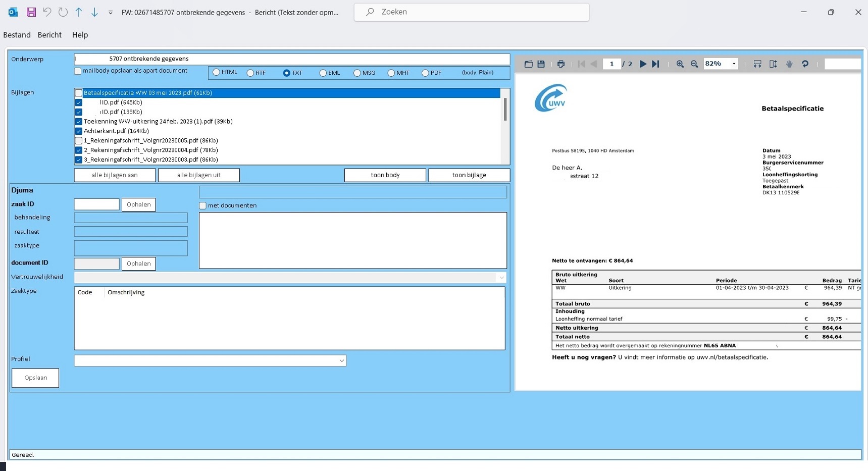Image resolution: width=868 pixels, height=471 pixels.
Task: Click the print icon in PDF viewer
Action: pyautogui.click(x=560, y=64)
